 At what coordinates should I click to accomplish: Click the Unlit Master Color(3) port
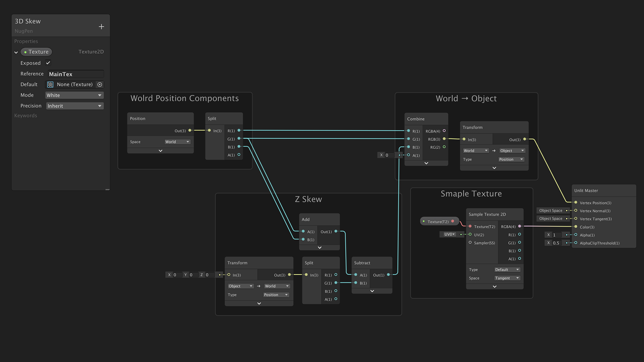[576, 227]
